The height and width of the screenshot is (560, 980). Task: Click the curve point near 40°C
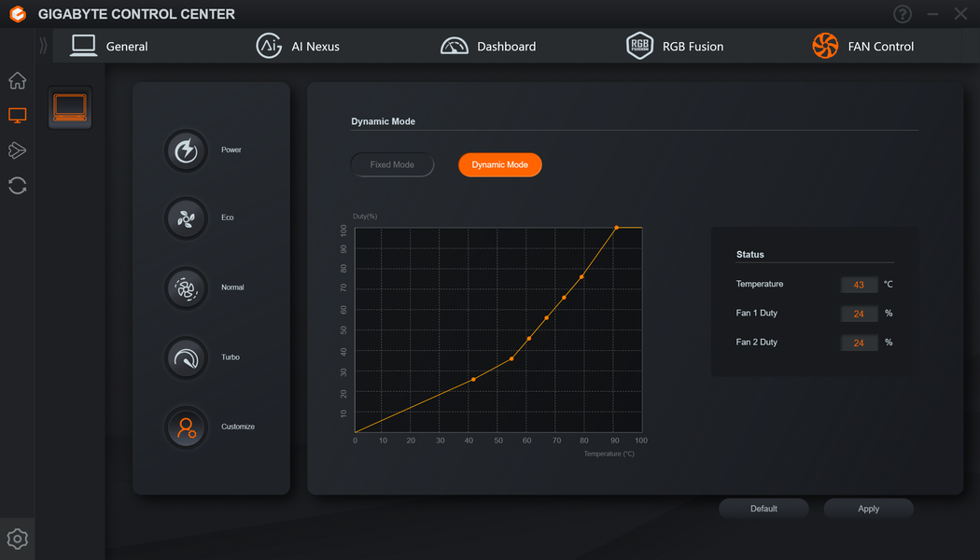point(473,379)
